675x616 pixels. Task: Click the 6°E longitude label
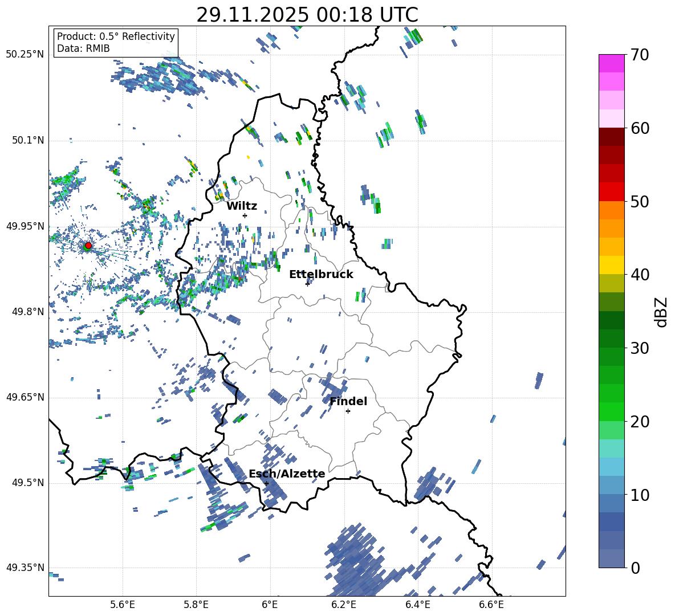pyautogui.click(x=270, y=605)
